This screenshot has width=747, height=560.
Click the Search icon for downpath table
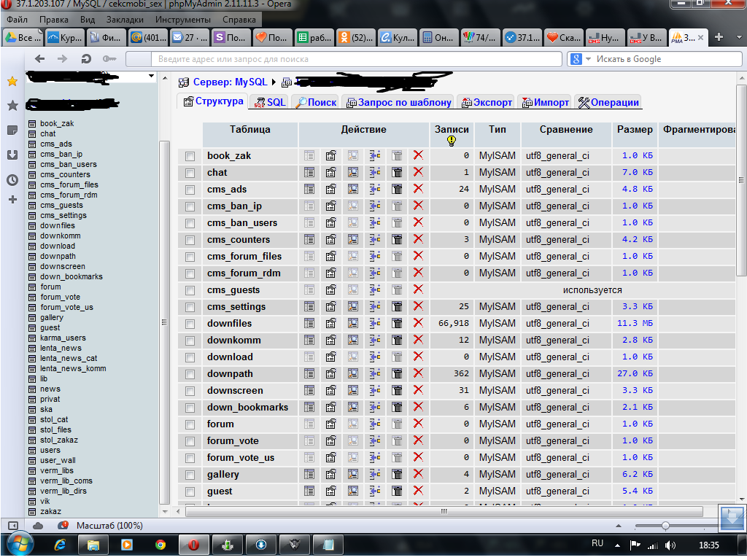[x=353, y=373]
